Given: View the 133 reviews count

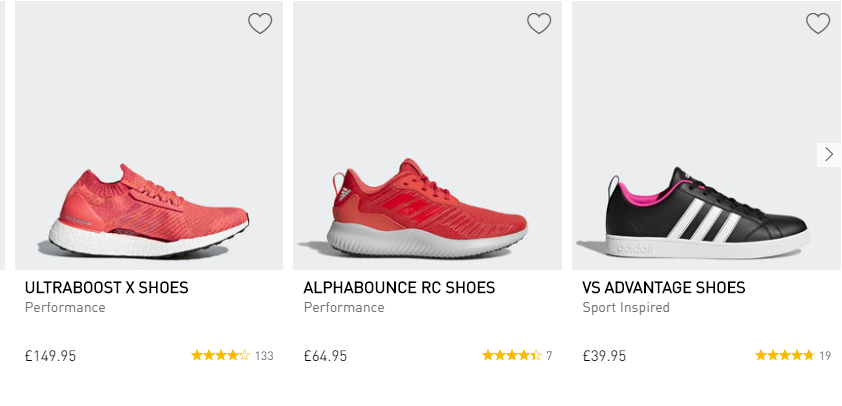Looking at the screenshot, I should (x=264, y=356).
